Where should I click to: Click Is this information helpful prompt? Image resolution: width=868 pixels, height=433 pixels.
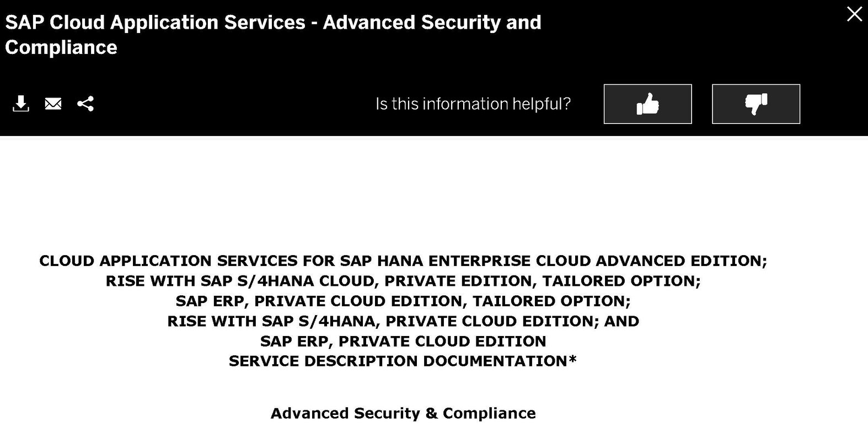(x=473, y=104)
